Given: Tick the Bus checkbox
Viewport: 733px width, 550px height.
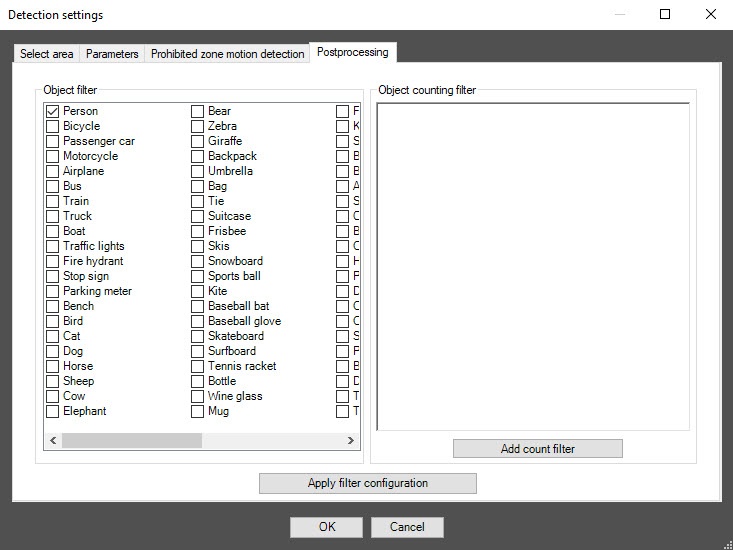Looking at the screenshot, I should [52, 186].
